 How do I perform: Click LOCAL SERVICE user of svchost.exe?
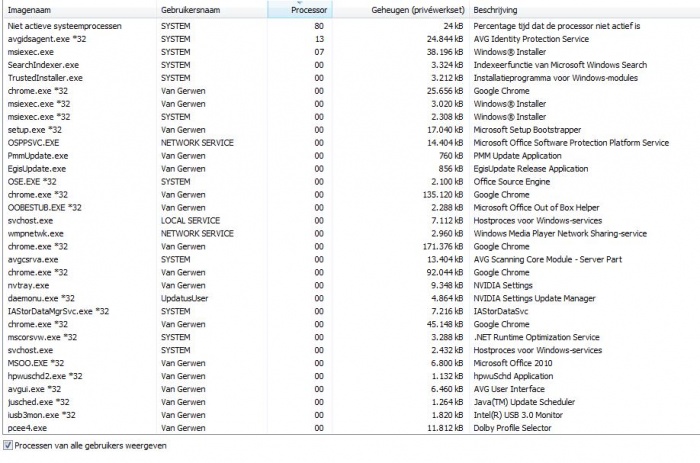coord(190,220)
